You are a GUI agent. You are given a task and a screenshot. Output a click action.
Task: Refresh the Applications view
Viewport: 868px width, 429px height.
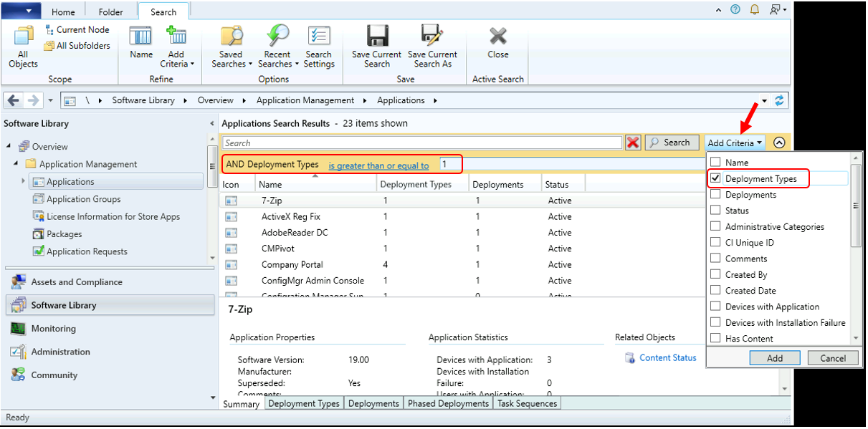781,100
